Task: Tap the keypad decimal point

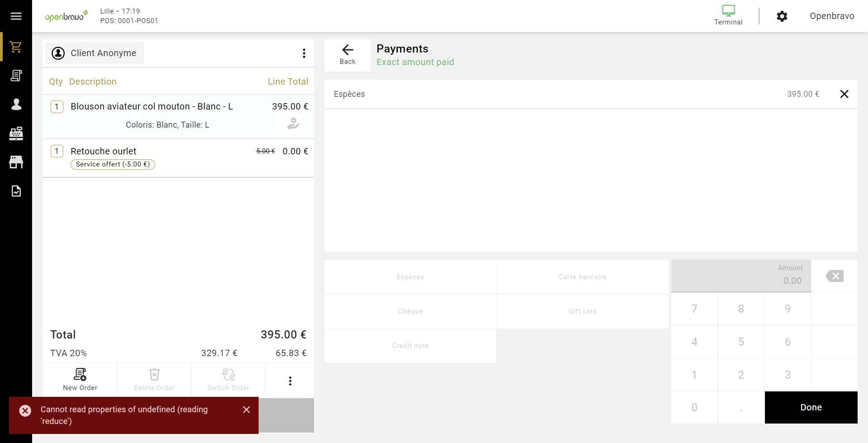Action: pos(741,407)
